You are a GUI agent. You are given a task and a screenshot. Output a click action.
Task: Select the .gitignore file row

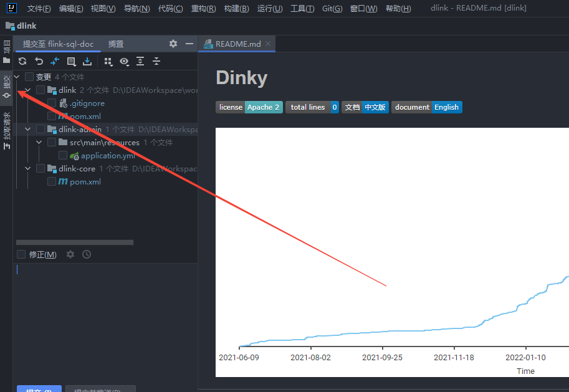coord(105,103)
